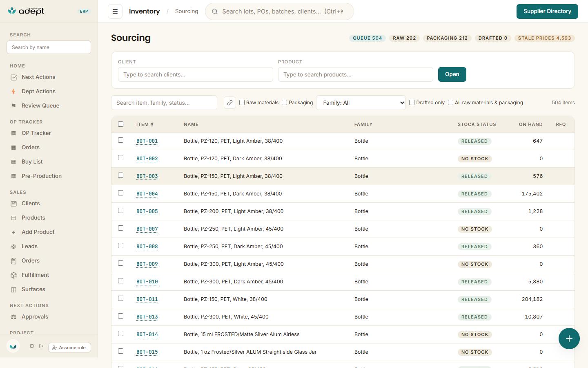
Task: Click the Clients card icon
Action: [x=13, y=204]
